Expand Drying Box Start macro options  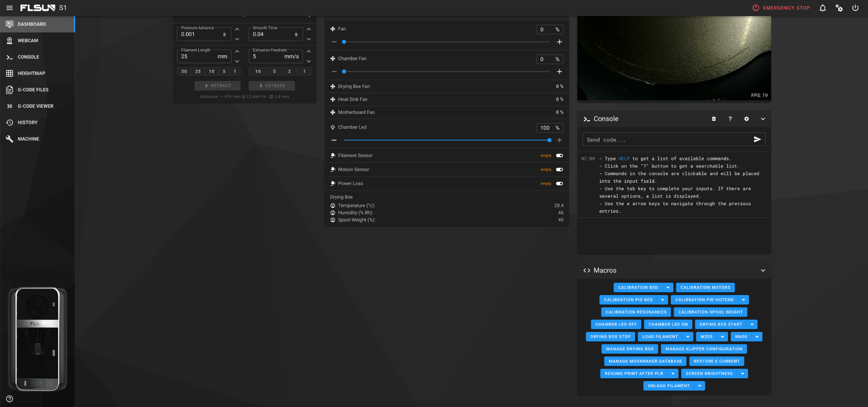752,324
